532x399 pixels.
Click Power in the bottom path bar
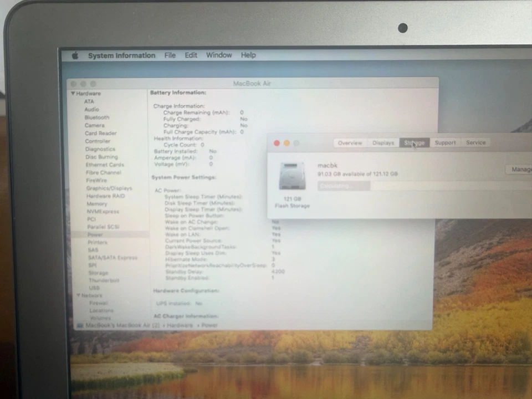(x=209, y=325)
